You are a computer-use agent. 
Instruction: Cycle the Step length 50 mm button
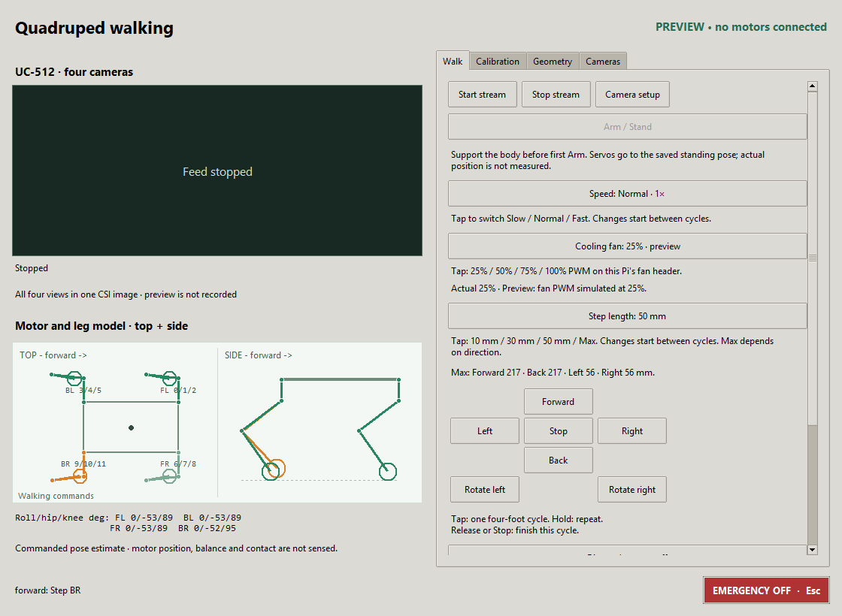[x=627, y=316]
